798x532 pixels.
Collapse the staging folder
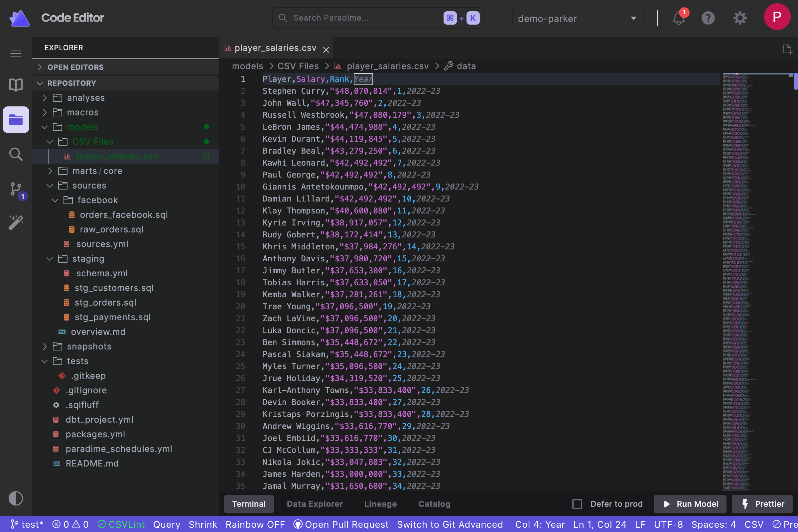click(x=125, y=259)
